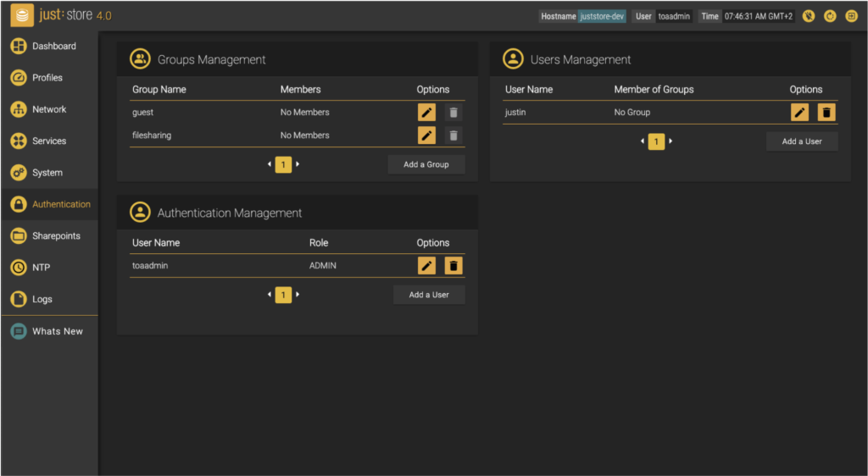Open the Logs document icon
This screenshot has height=476, width=868.
[x=19, y=299]
